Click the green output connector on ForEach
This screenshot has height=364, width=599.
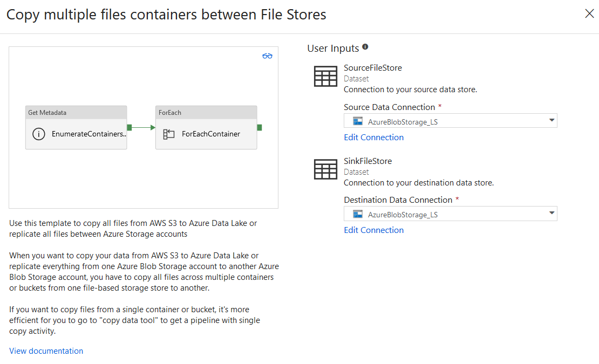coord(260,127)
